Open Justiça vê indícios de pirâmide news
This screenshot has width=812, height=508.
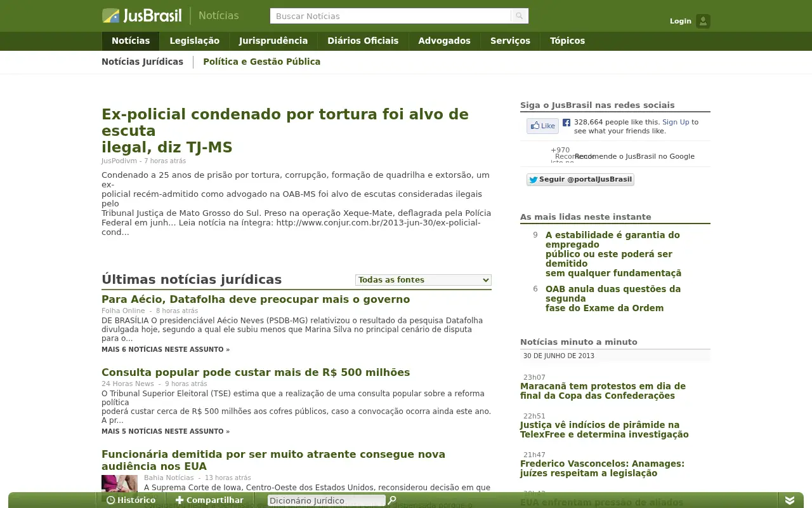point(604,430)
